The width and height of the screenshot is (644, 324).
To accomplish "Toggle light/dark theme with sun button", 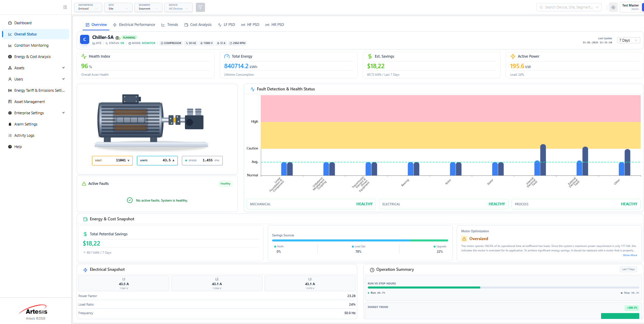I will tap(613, 7).
